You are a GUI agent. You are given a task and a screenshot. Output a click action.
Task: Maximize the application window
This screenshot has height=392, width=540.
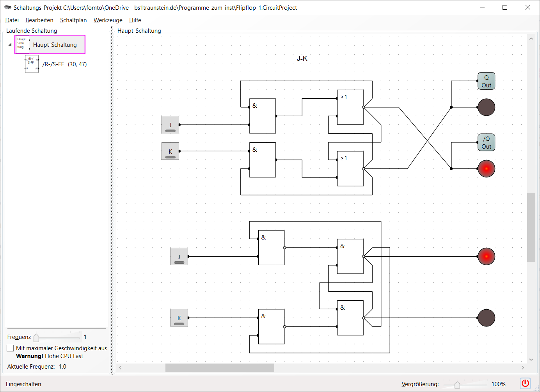coord(505,7)
